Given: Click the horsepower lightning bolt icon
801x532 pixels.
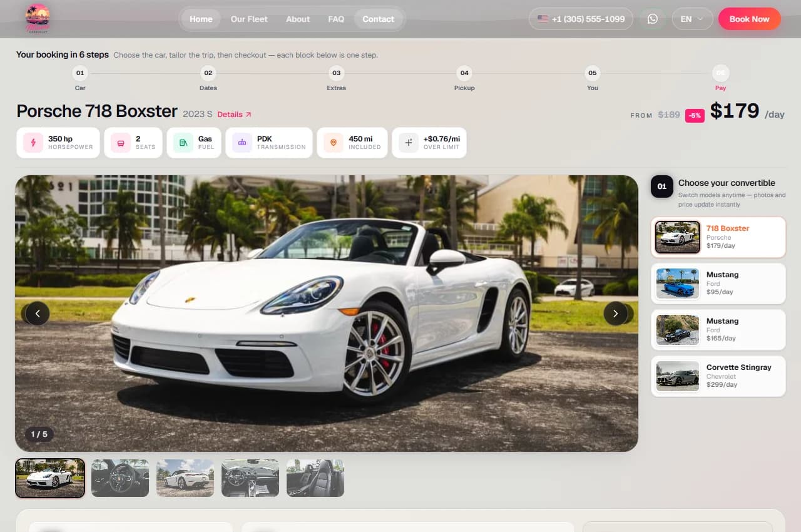Looking at the screenshot, I should click(x=33, y=143).
